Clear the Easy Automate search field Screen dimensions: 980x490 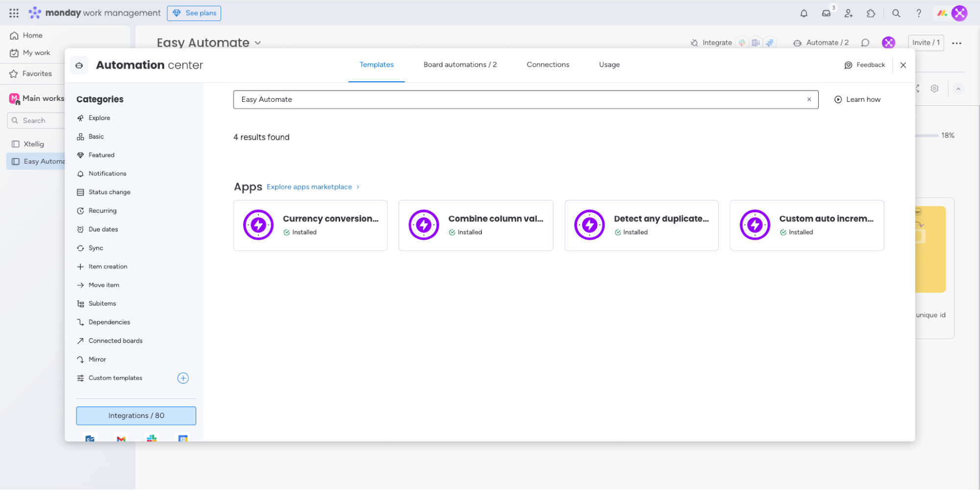coord(809,99)
